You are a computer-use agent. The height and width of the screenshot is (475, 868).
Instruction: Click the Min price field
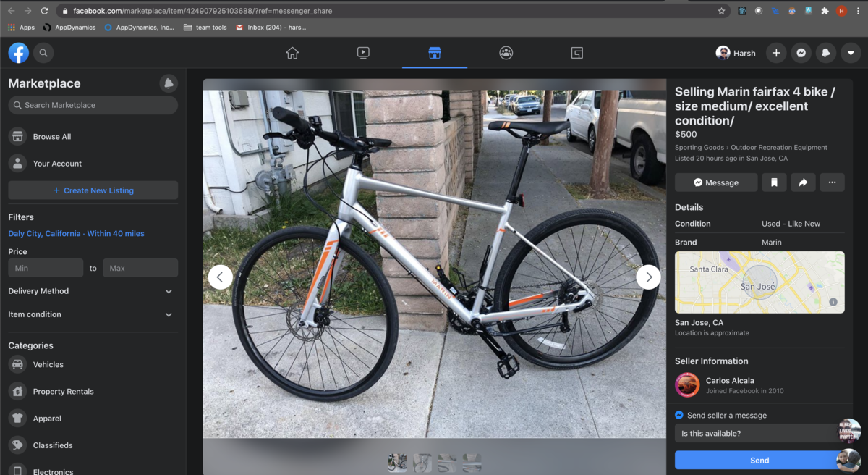tap(46, 268)
